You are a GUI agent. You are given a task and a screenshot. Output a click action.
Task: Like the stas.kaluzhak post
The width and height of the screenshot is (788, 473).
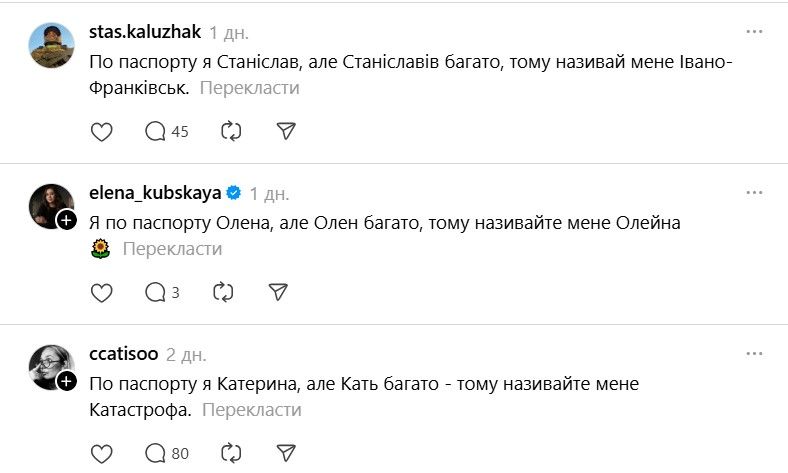pyautogui.click(x=102, y=131)
